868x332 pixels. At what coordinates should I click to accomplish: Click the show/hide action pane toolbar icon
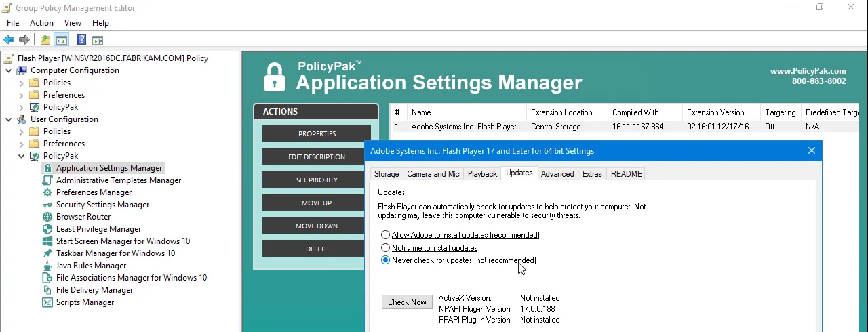pos(98,40)
